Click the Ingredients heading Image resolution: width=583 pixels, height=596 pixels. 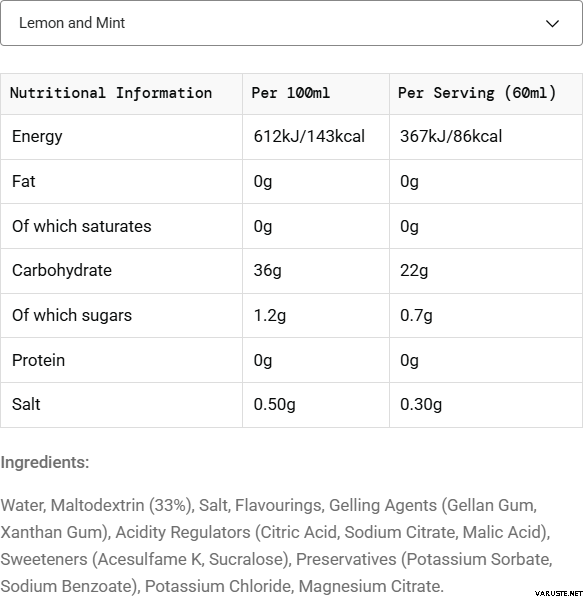point(45,463)
